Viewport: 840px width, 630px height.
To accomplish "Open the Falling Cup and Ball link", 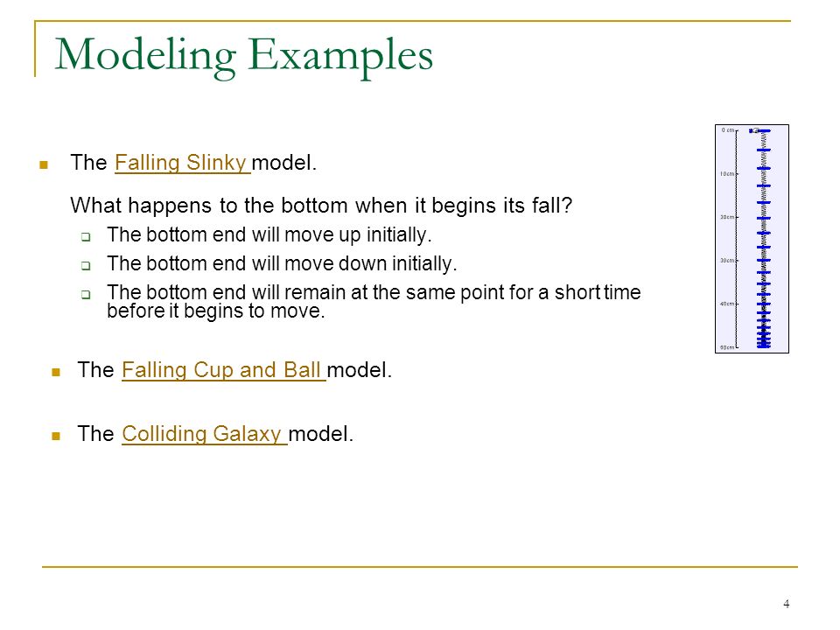I will (x=223, y=370).
